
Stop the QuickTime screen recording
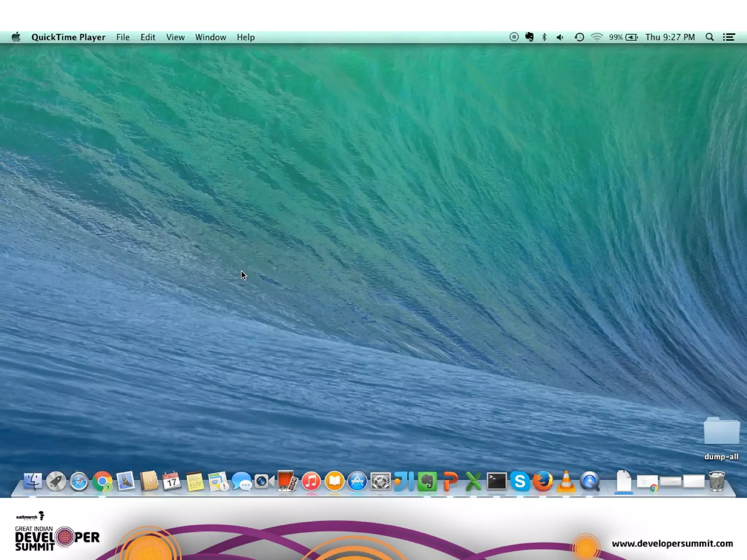pos(514,37)
